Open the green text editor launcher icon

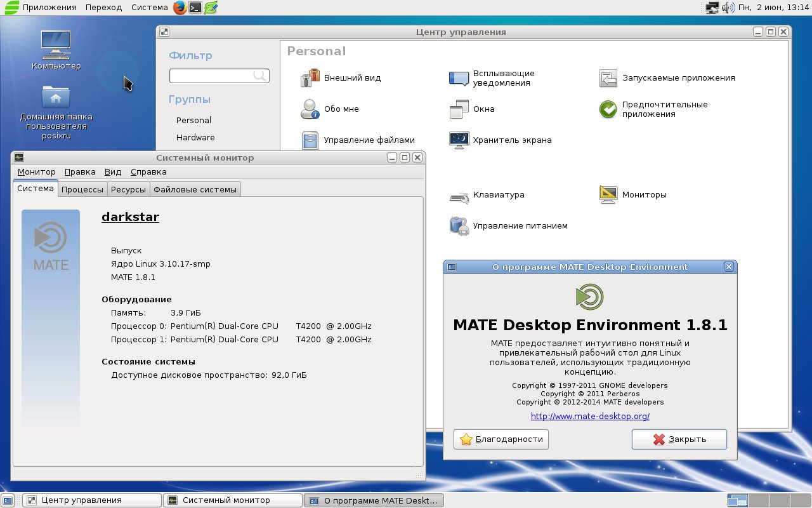pyautogui.click(x=211, y=8)
